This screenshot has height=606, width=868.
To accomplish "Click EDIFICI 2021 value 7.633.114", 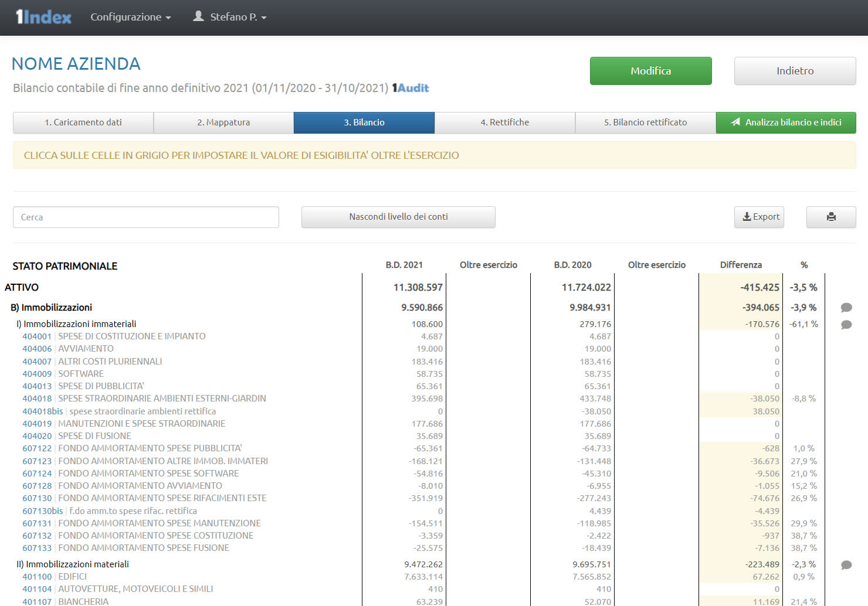I will click(423, 577).
